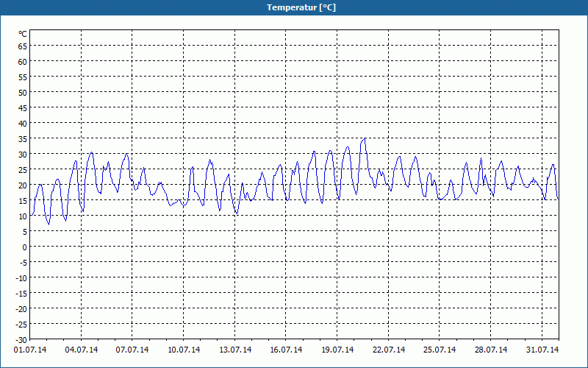This screenshot has width=588, height=368.
Task: Click the 25.07.14 date label
Action: point(440,350)
